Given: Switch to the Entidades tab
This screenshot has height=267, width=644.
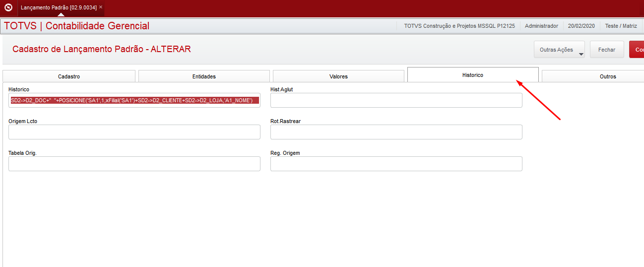Looking at the screenshot, I should [x=204, y=76].
